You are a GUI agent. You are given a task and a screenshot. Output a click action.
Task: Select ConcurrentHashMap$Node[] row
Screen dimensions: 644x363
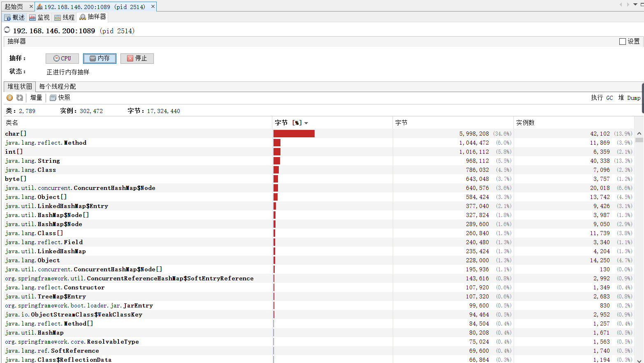pos(320,269)
